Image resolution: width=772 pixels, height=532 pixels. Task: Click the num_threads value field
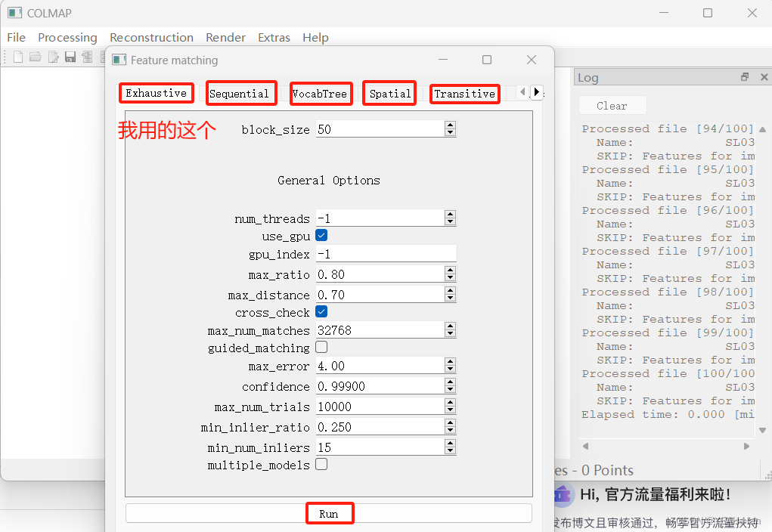click(380, 218)
